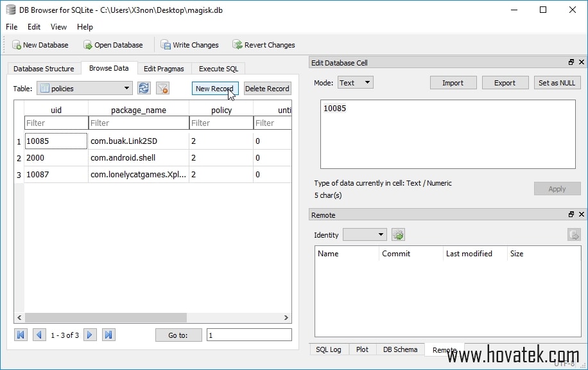
Task: Click the Delete Record button
Action: pyautogui.click(x=267, y=89)
